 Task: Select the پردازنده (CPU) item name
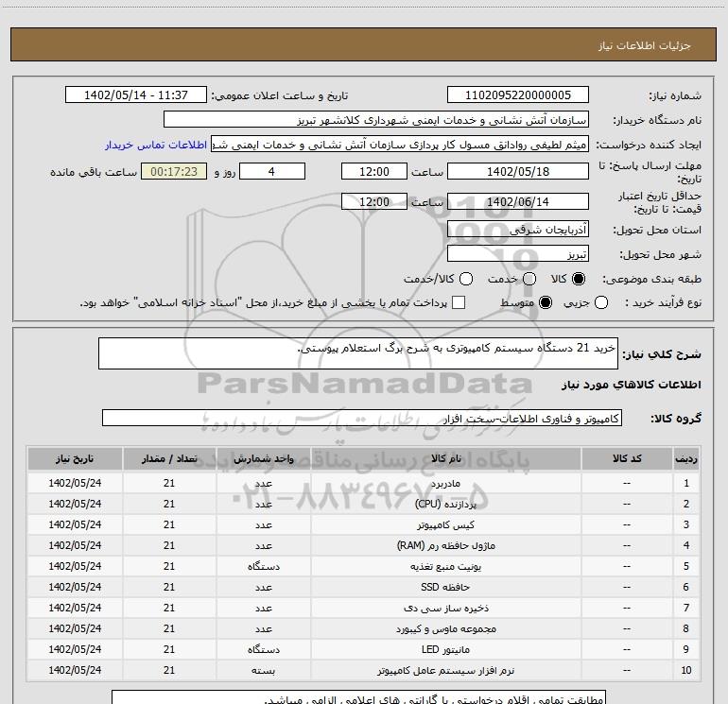(445, 504)
